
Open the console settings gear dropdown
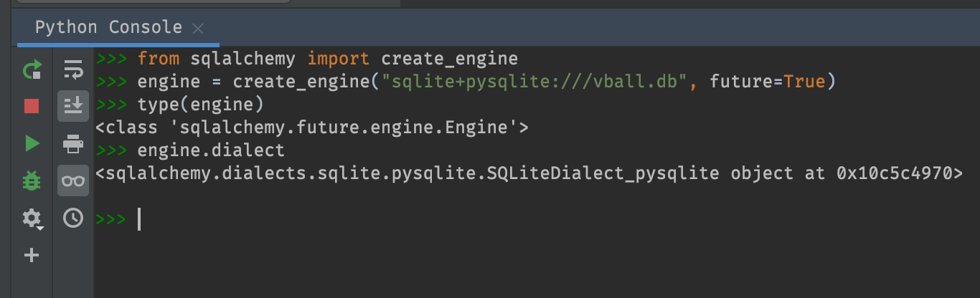point(32,218)
